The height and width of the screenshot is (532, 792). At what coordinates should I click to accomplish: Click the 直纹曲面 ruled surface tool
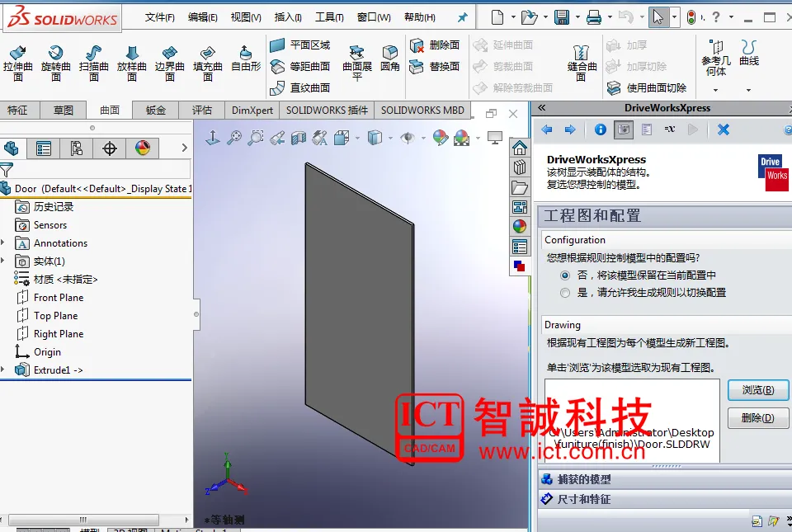300,87
